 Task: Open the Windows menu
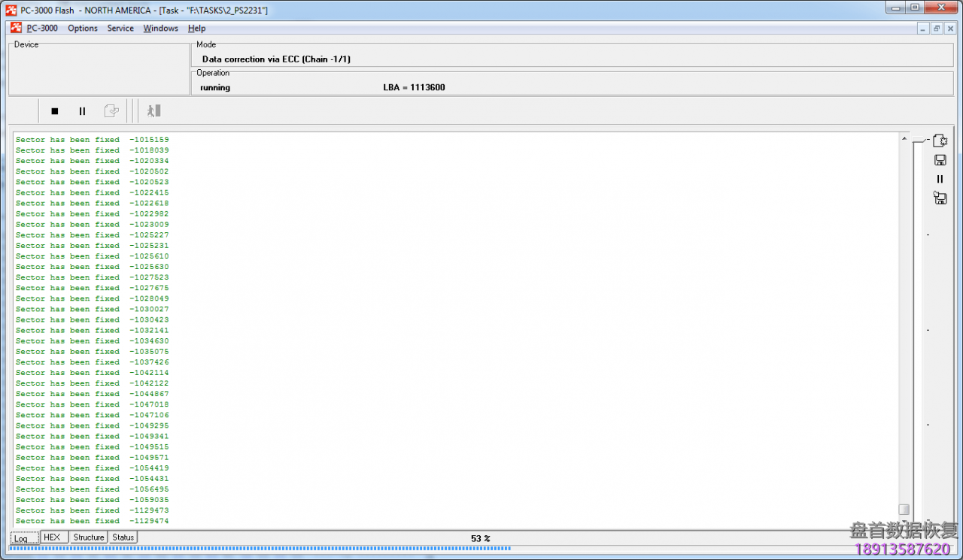click(161, 29)
